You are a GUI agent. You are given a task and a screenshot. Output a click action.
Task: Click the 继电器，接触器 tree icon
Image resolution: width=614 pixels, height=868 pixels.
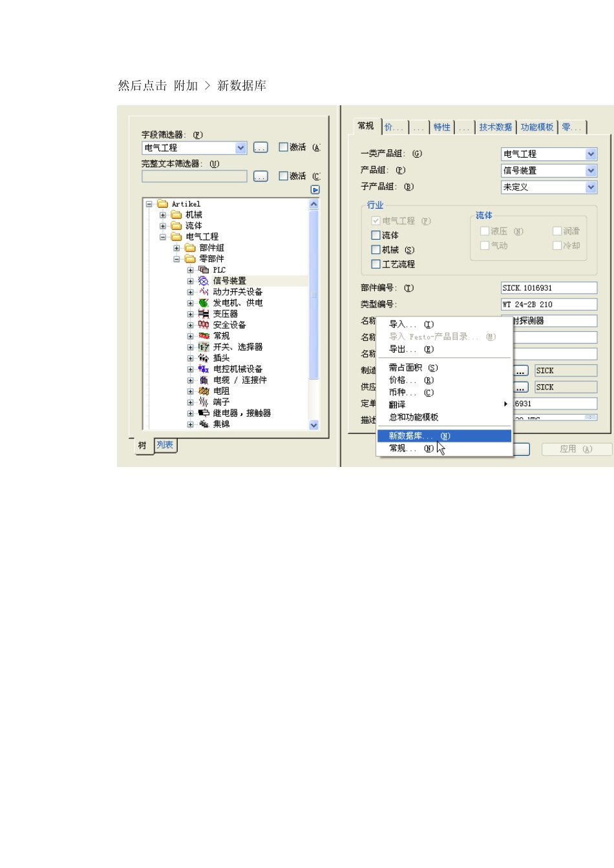(204, 413)
